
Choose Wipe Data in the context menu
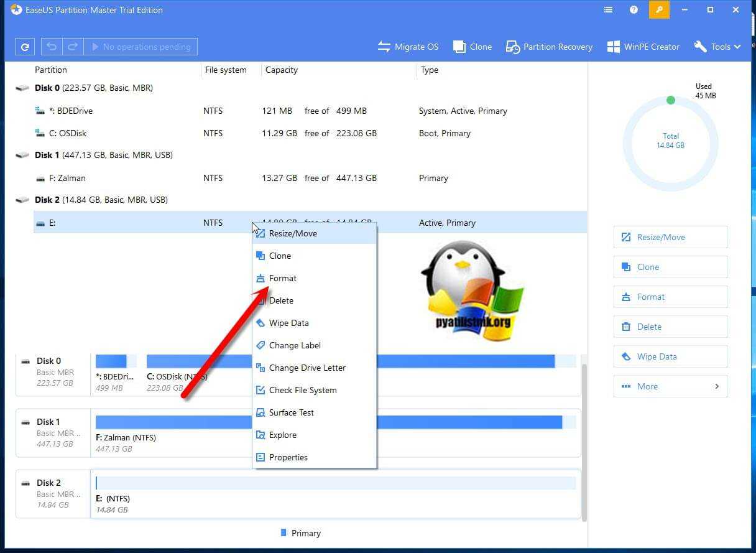314,323
